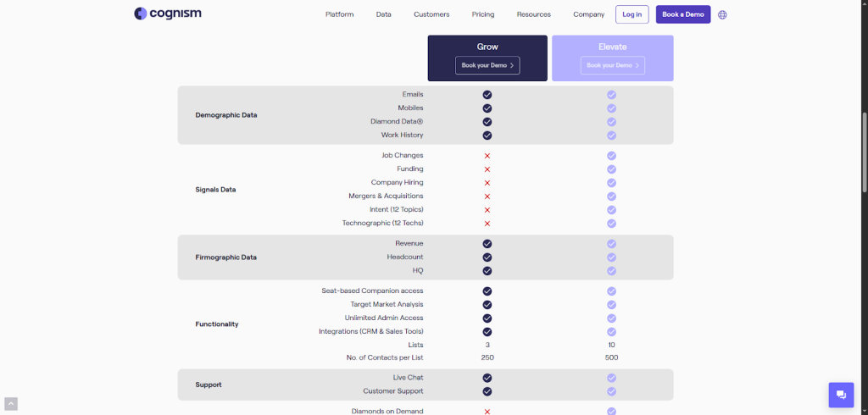Expand the Resources navigation menu
The image size is (868, 415).
coord(533,14)
